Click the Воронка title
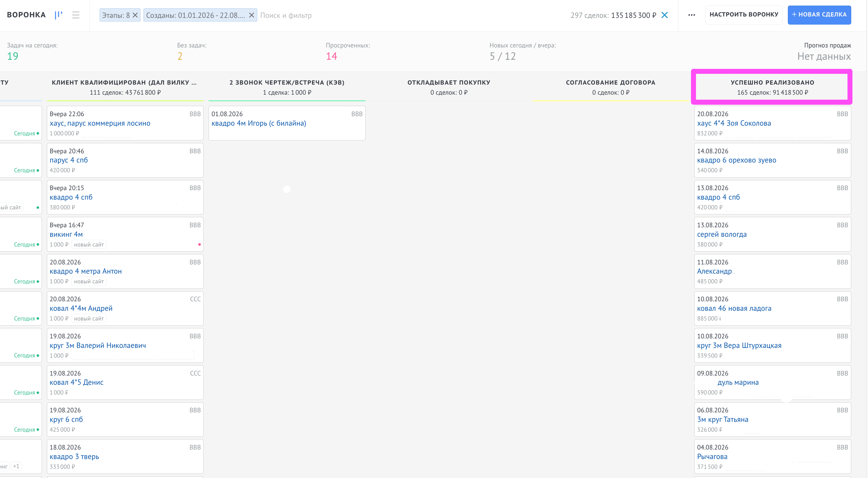 (x=26, y=15)
